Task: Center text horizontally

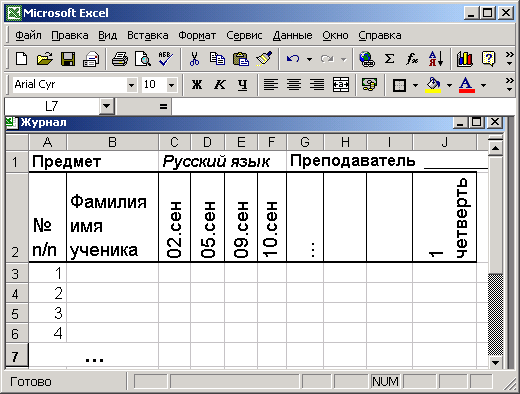Action: pyautogui.click(x=294, y=85)
